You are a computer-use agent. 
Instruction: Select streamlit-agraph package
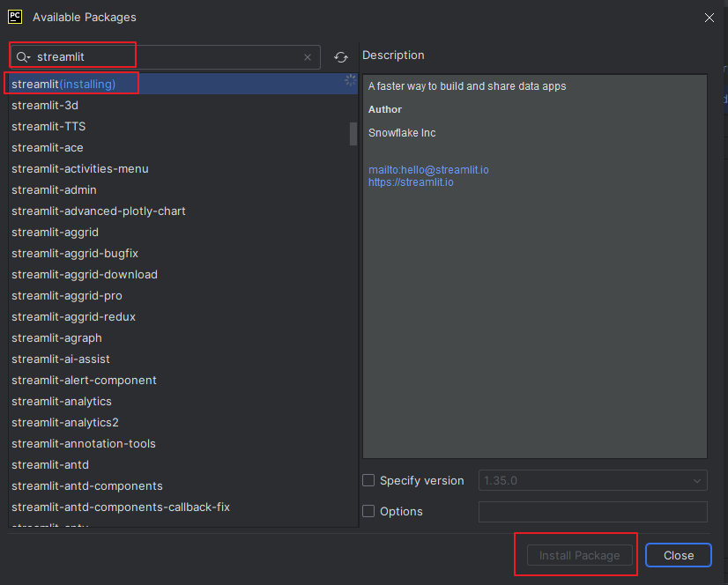tap(183, 337)
